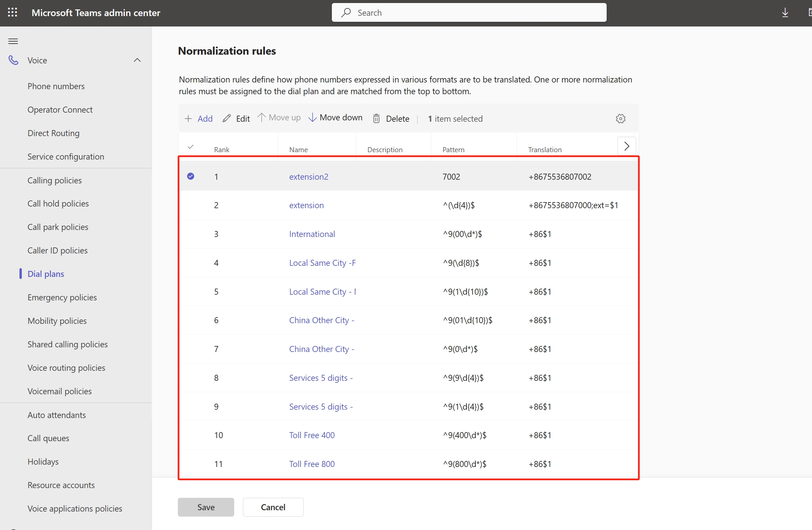Screen dimensions: 812x530
Task: Click the Add plus icon
Action: tap(188, 119)
